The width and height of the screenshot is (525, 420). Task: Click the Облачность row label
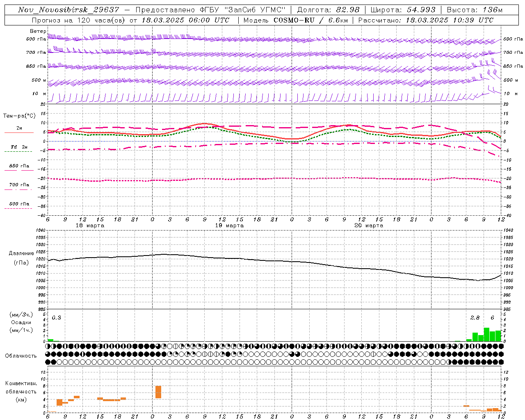click(21, 356)
